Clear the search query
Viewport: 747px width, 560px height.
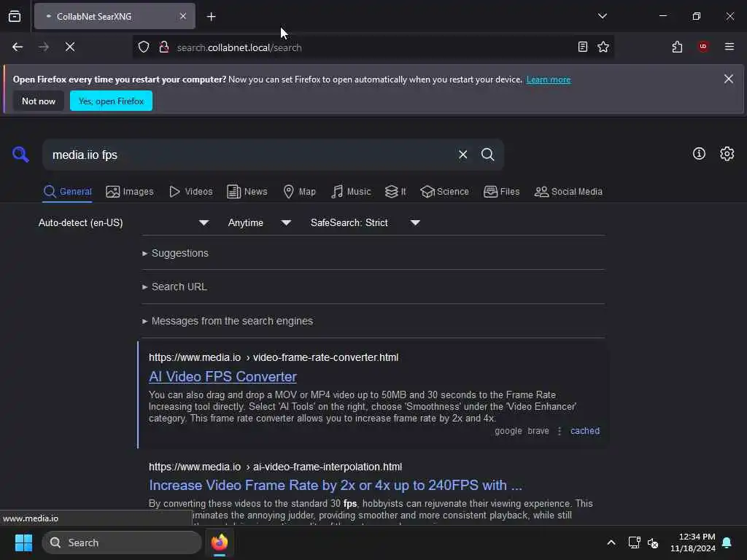click(x=462, y=155)
